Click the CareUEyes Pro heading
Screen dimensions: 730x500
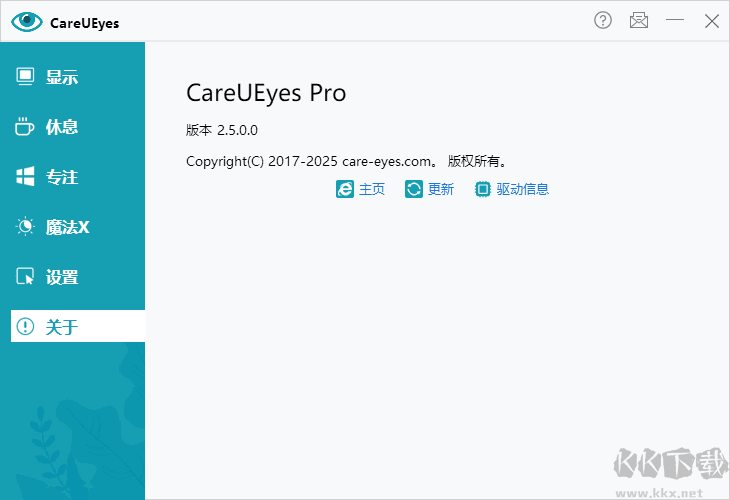pyautogui.click(x=266, y=94)
